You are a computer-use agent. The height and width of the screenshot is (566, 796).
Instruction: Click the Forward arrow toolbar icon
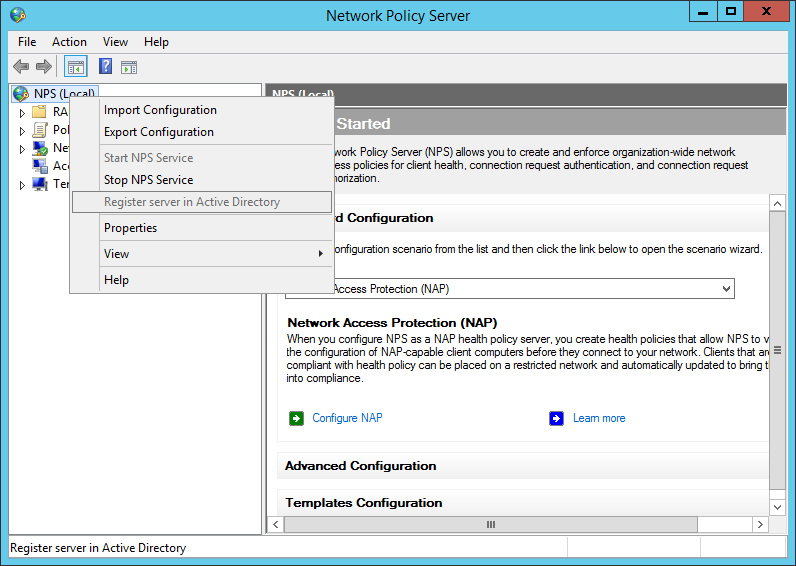[44, 66]
